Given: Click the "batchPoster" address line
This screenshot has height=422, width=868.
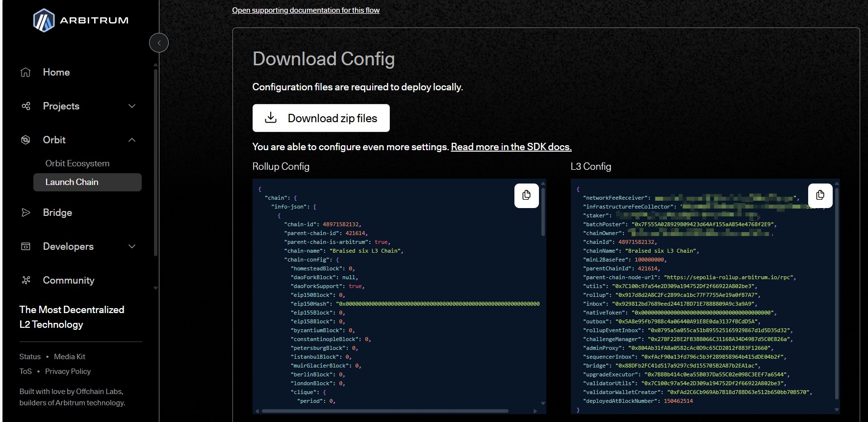Looking at the screenshot, I should coord(680,224).
